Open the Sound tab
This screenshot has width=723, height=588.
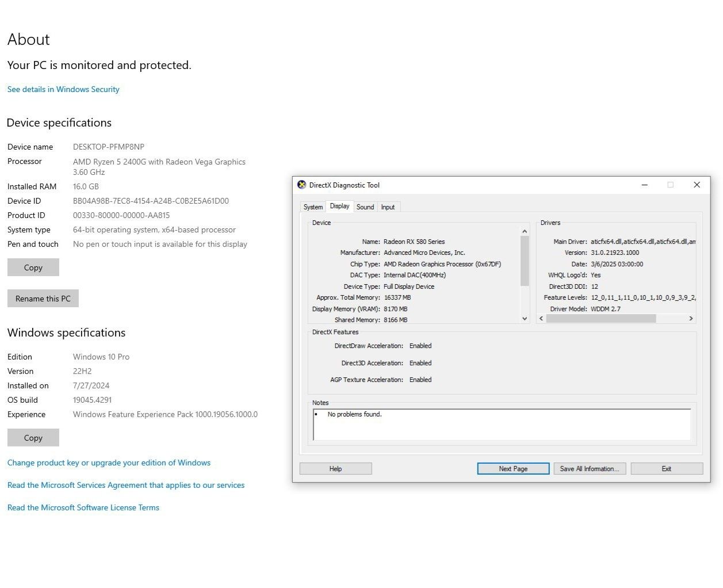(x=365, y=207)
